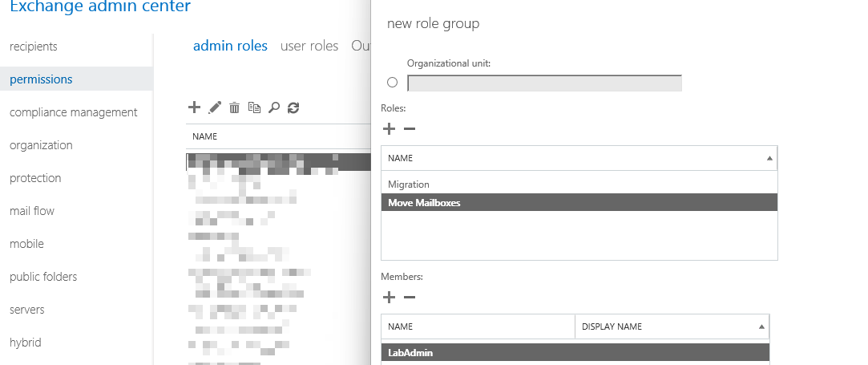Open organization in the left navigation
This screenshot has height=365, width=868.
[41, 145]
